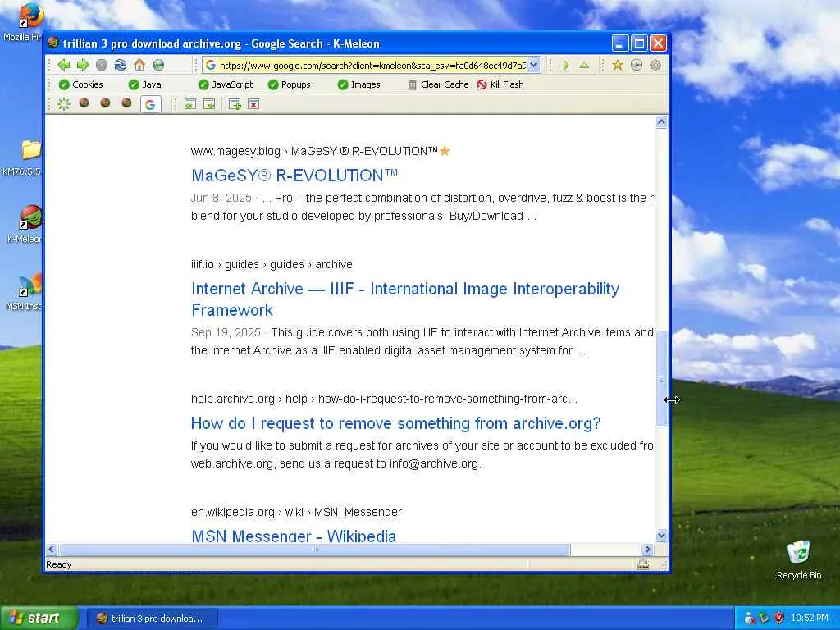The width and height of the screenshot is (840, 630).
Task: Go forward with the green right arrow
Action: coord(83,65)
